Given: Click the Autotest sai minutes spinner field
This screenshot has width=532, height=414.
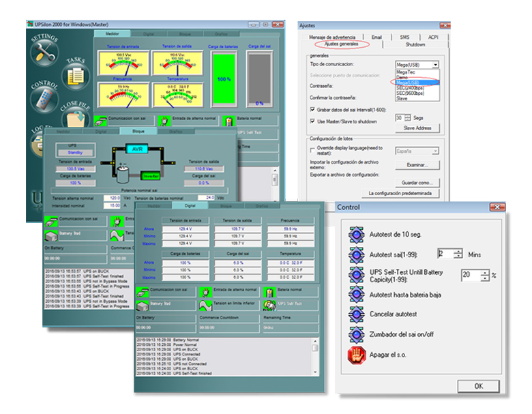Looking at the screenshot, I should pos(444,254).
